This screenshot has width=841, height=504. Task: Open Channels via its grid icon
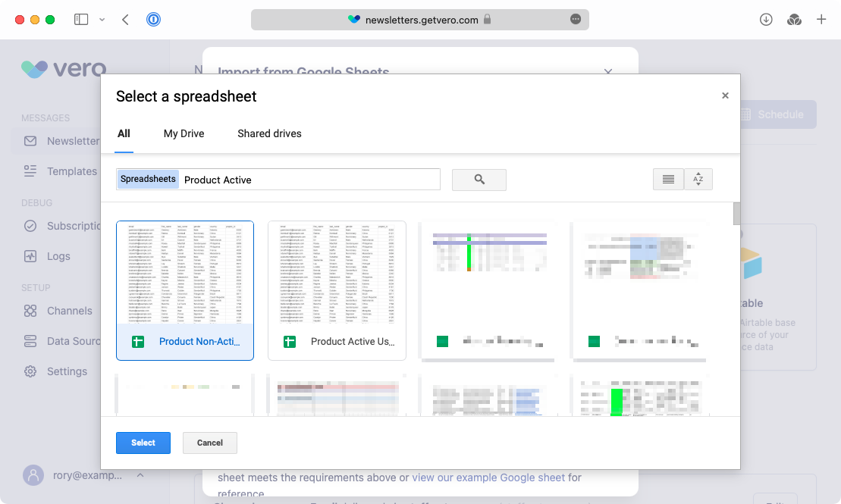[30, 311]
